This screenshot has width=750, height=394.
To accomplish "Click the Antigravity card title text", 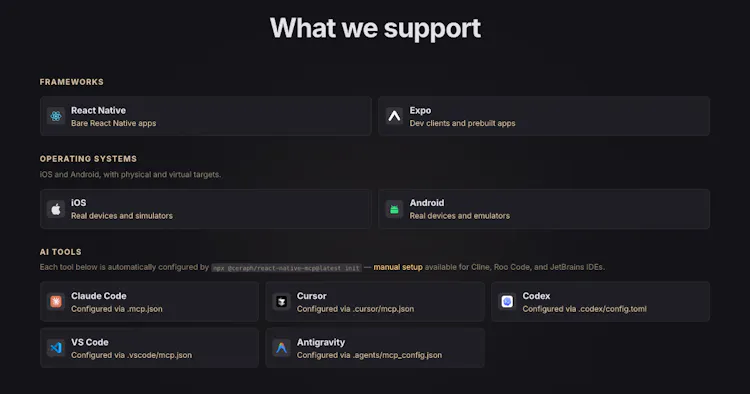I will coord(321,342).
